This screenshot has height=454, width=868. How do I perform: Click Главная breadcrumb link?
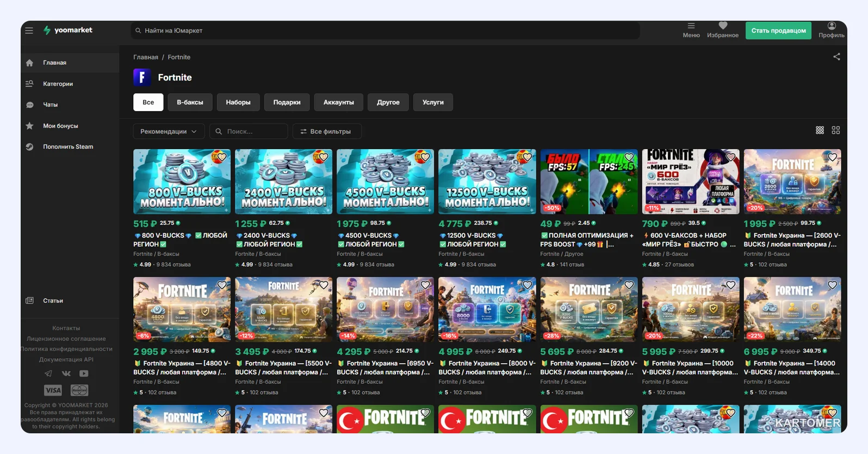coord(146,57)
